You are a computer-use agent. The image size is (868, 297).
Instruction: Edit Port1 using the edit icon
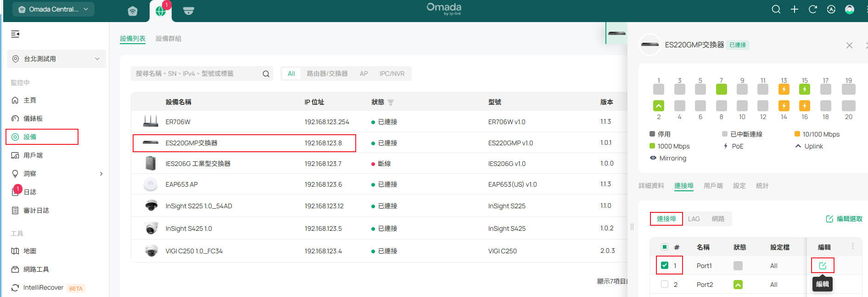823,266
